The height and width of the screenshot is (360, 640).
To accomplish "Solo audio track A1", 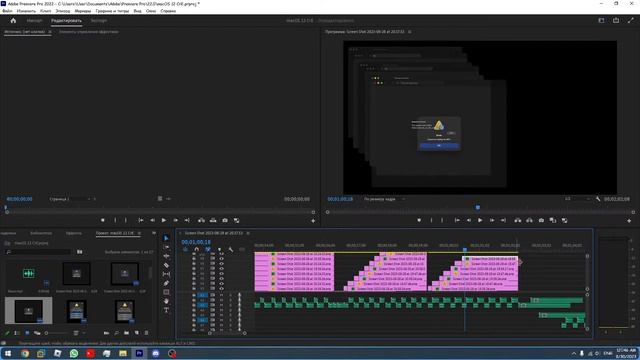I will (231, 295).
